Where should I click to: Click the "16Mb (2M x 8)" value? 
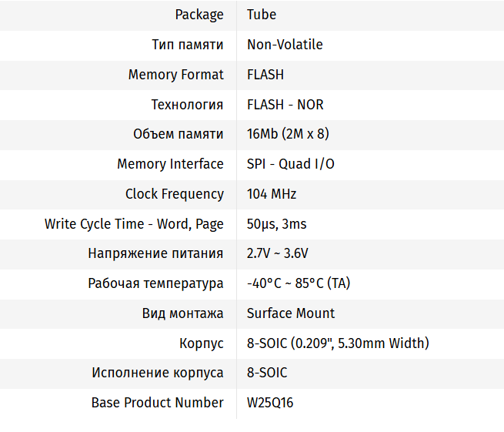[288, 134]
